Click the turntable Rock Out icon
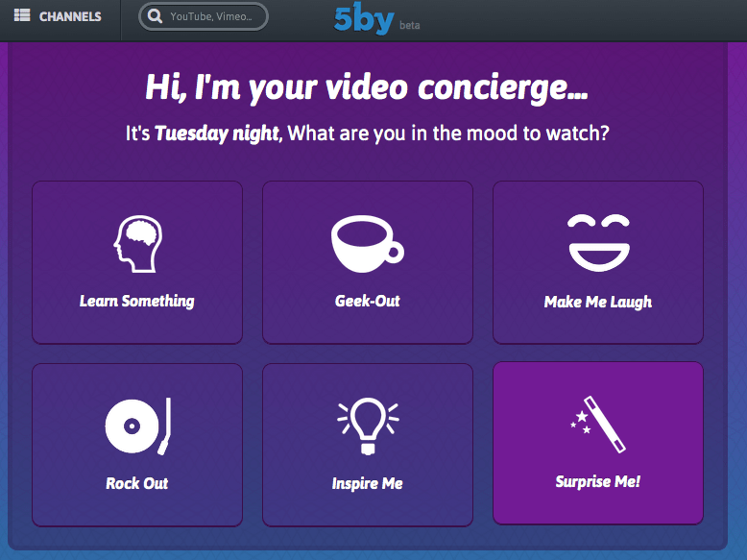747x560 pixels. [x=137, y=426]
